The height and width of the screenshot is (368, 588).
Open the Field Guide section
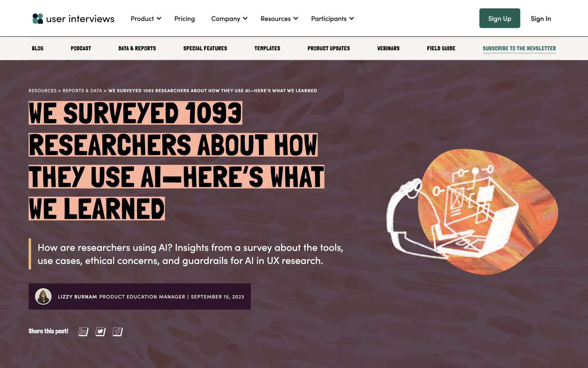point(441,48)
